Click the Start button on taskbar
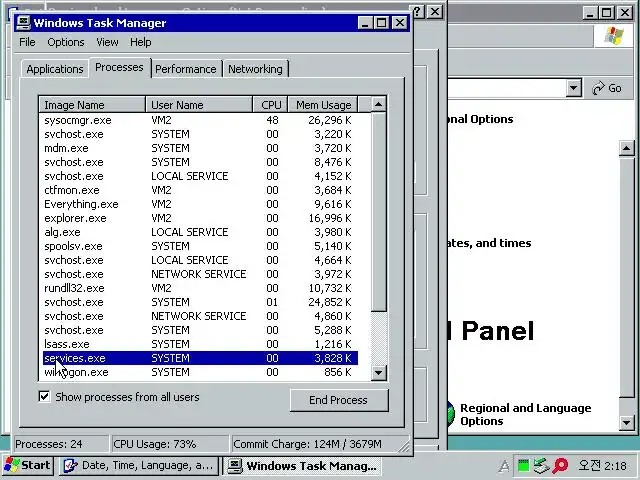 coord(28,465)
